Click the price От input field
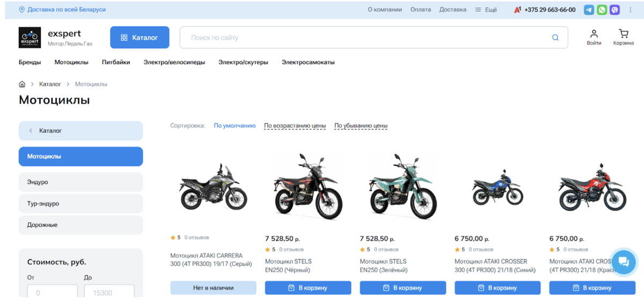The image size is (644, 302). coord(53,291)
